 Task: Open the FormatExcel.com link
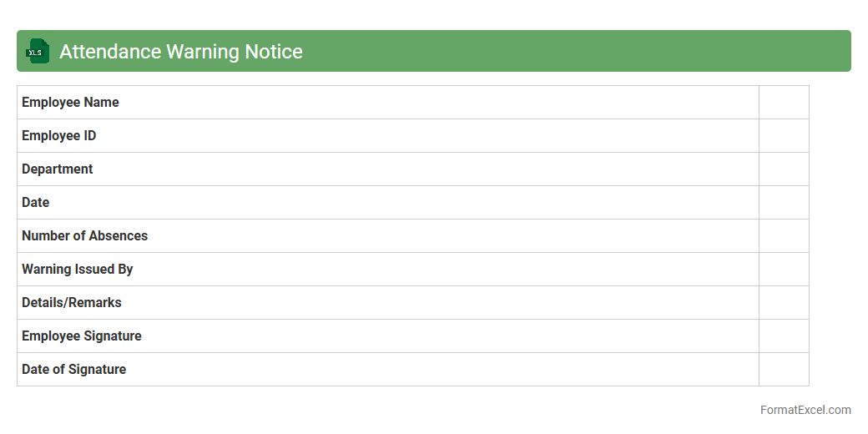[805, 410]
